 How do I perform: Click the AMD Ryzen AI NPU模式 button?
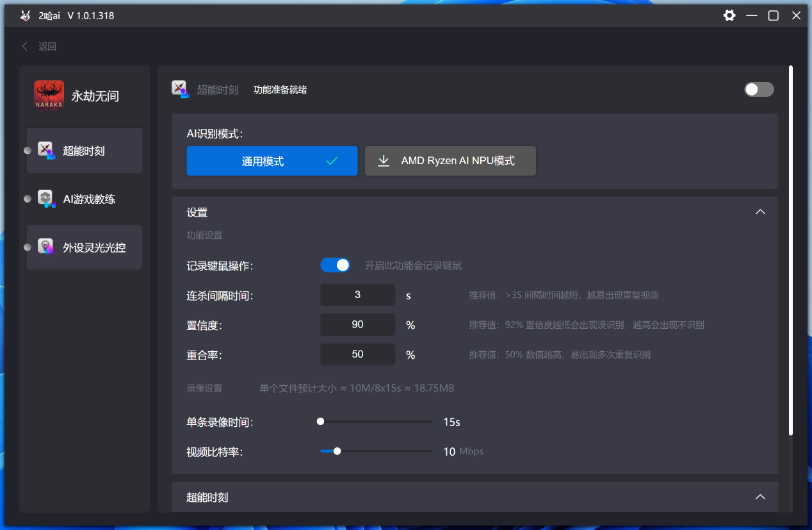click(450, 161)
